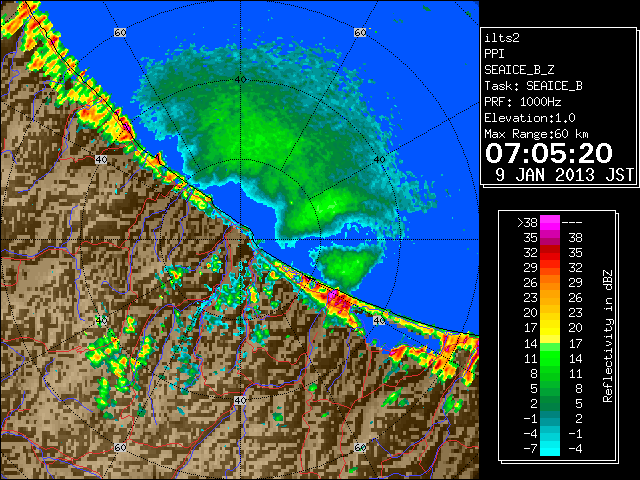Click the 'PRF: 1000Hz' value
The width and height of the screenshot is (640, 480).
click(523, 102)
